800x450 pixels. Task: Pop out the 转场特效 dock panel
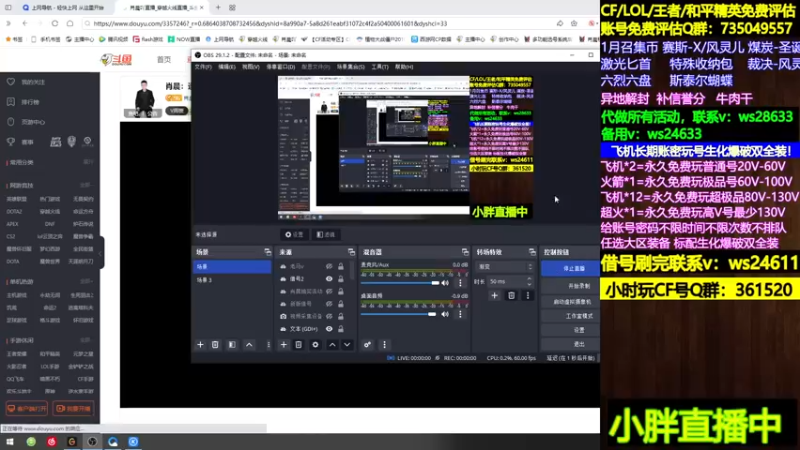click(532, 252)
